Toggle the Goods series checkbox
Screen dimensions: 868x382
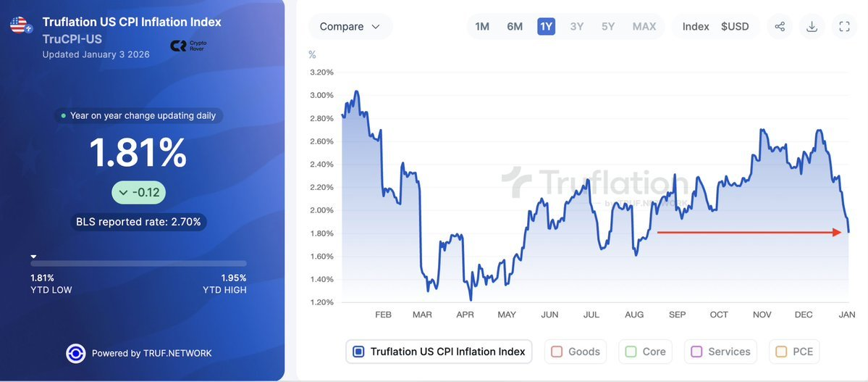(x=557, y=352)
